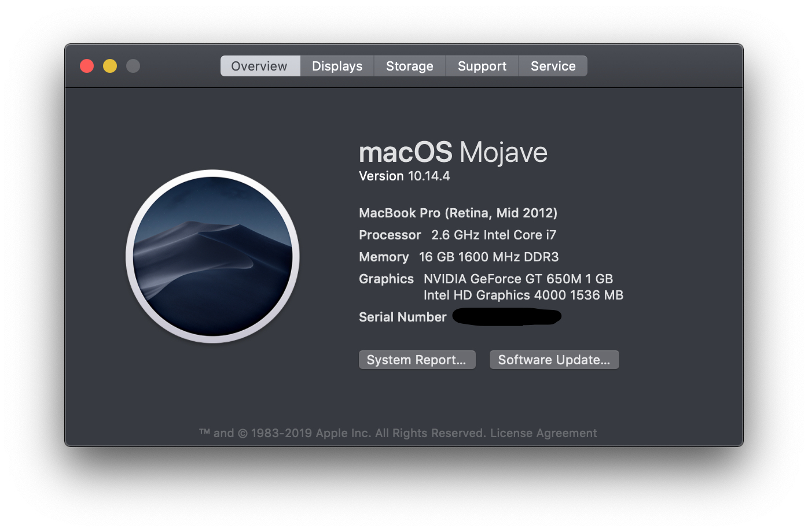Switch to the Overview tab
This screenshot has height=532, width=808.
(260, 66)
